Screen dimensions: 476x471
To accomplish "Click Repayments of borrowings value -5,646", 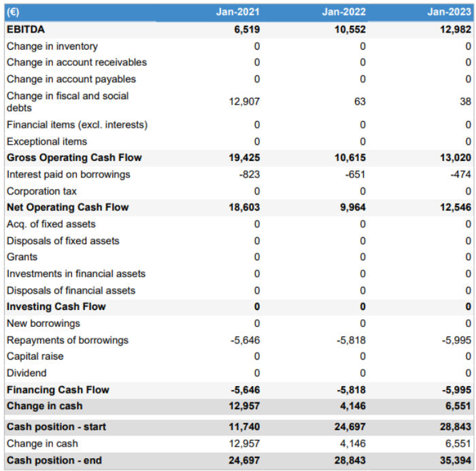I will click(x=245, y=341).
